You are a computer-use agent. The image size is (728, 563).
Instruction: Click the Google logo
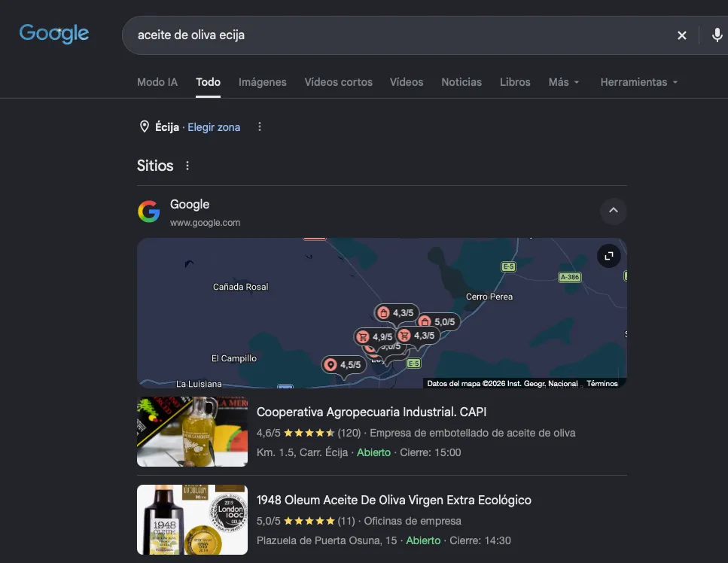click(54, 33)
